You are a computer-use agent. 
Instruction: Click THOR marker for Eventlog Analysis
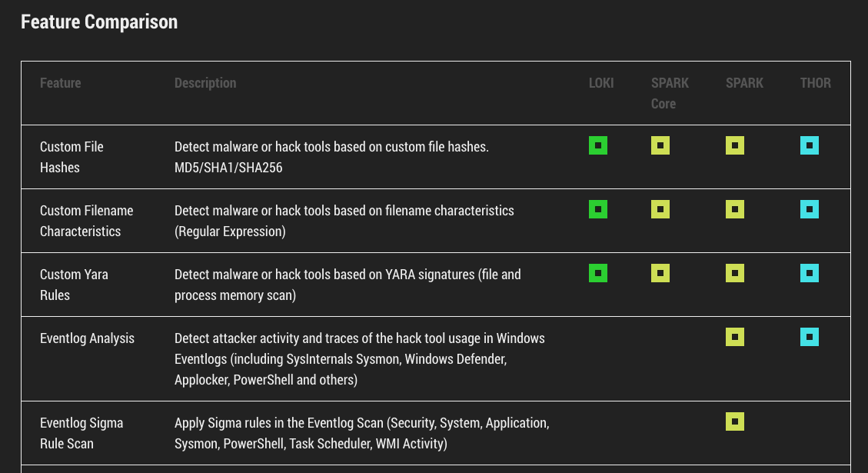(x=810, y=337)
